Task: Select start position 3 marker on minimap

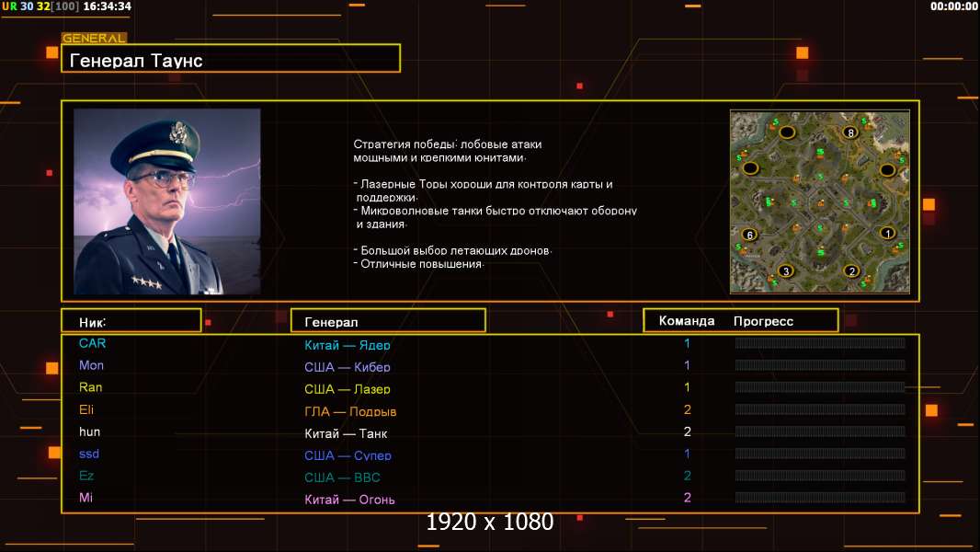Action: tap(785, 270)
